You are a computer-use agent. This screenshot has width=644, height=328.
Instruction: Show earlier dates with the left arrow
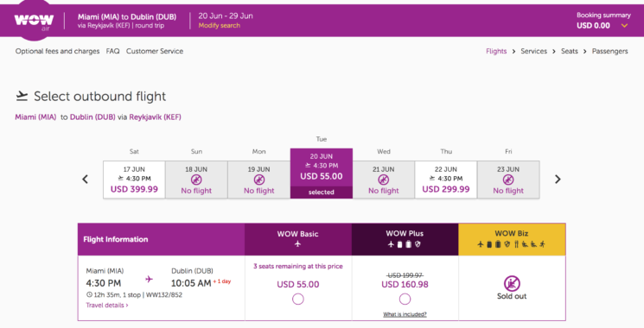(85, 180)
